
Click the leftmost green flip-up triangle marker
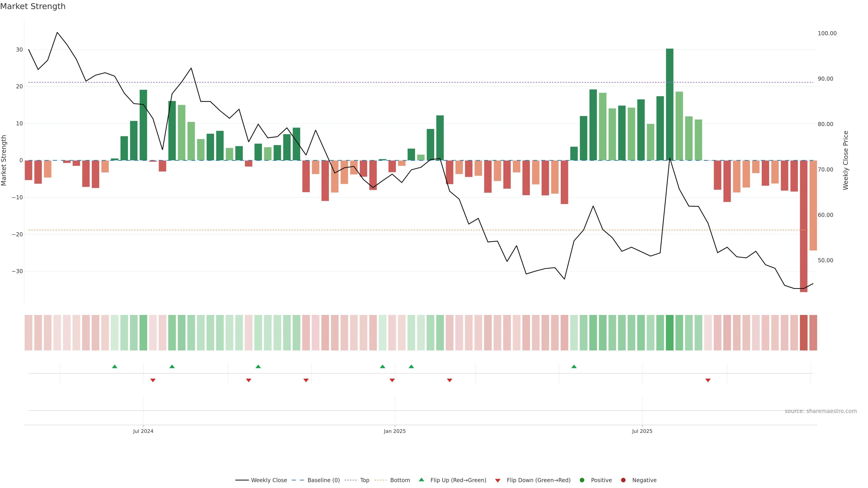click(115, 366)
